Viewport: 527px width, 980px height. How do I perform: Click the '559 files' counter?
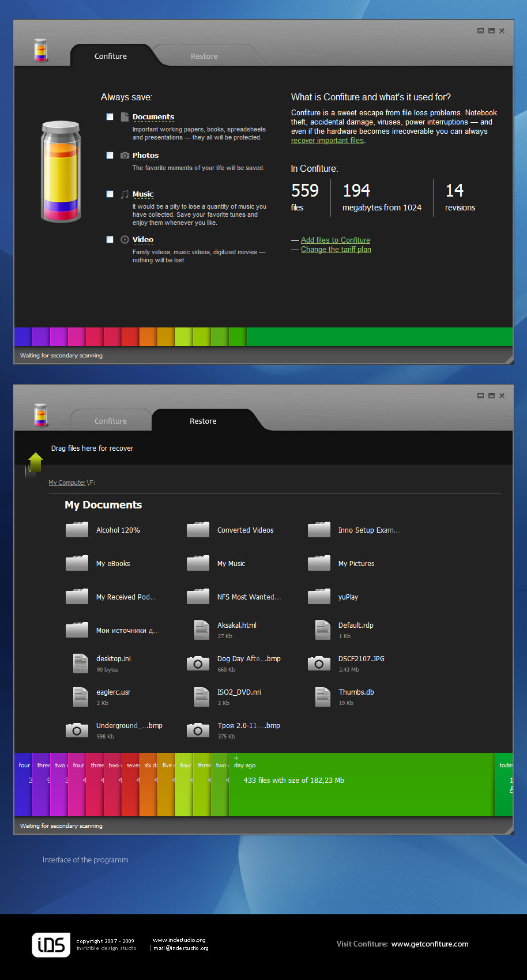pos(305,197)
